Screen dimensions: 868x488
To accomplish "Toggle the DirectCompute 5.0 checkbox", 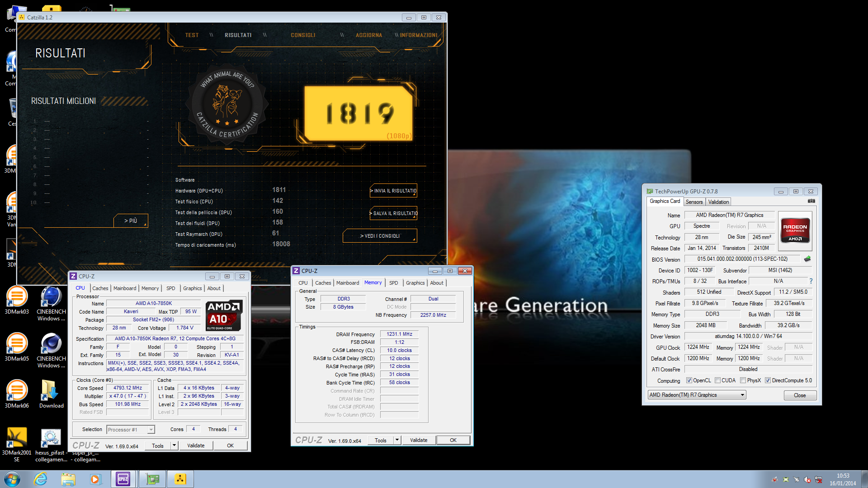I will pos(768,380).
